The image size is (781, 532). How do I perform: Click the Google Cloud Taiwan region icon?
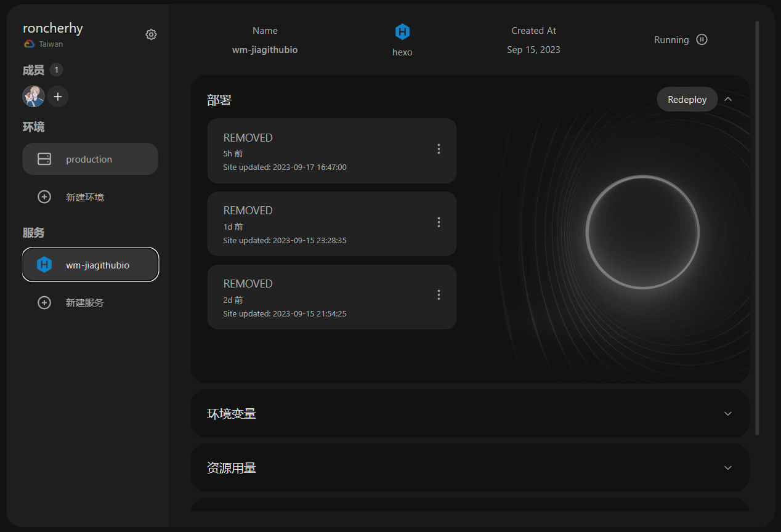pyautogui.click(x=29, y=44)
